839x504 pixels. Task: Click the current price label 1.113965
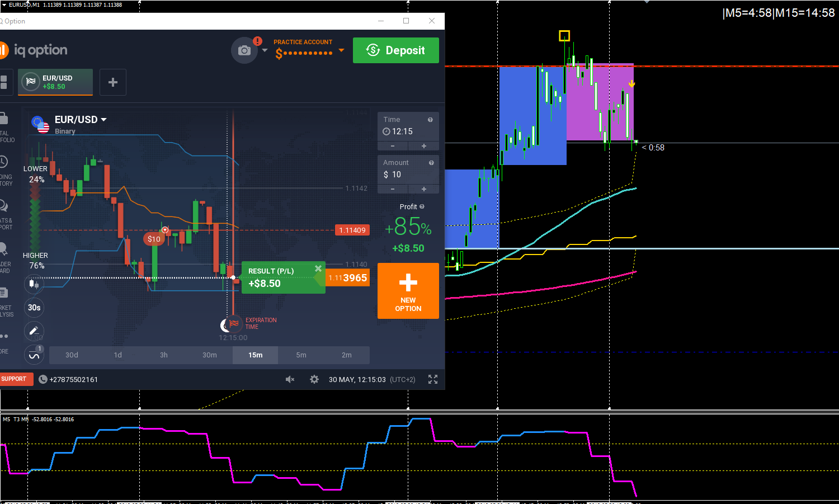347,278
